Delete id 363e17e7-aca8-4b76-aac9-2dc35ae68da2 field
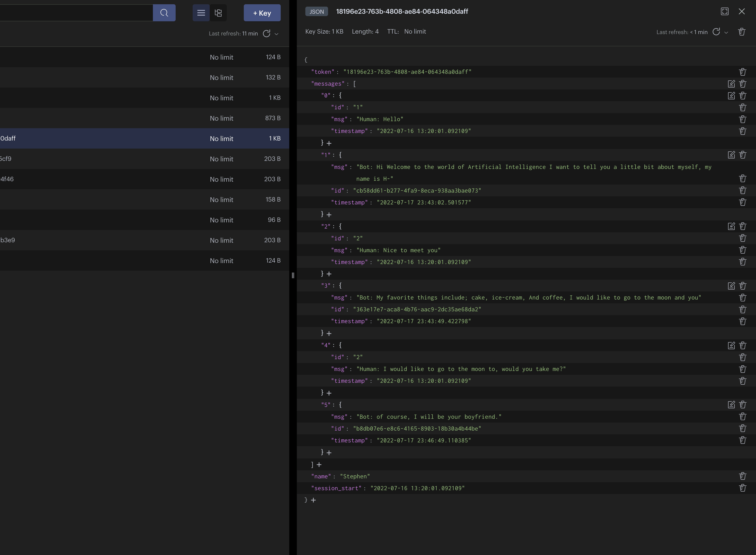 click(x=743, y=309)
